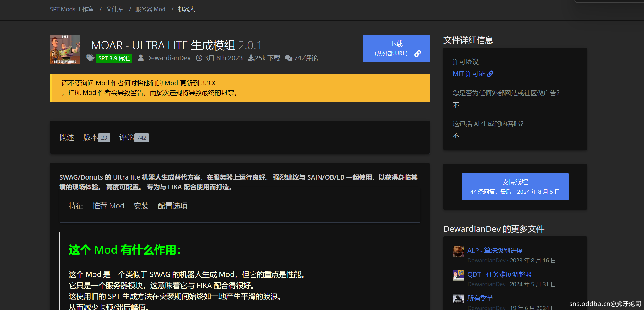This screenshot has height=310, width=644.
Task: Switch to the 概述 tab
Action: click(x=67, y=137)
